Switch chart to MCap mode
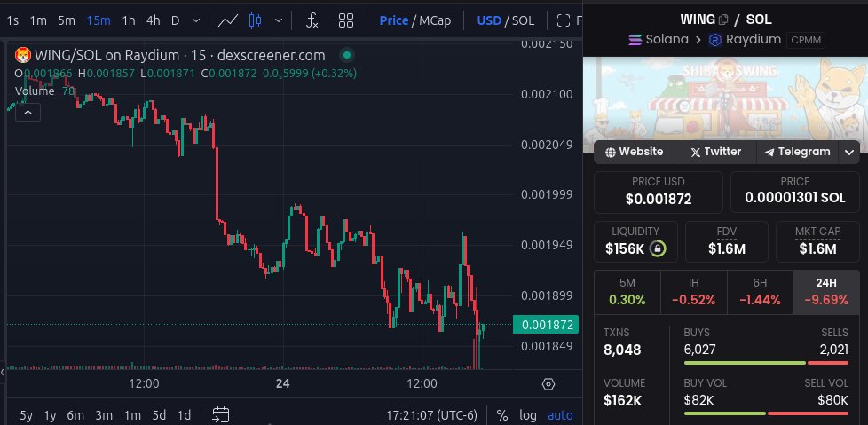 tap(435, 21)
